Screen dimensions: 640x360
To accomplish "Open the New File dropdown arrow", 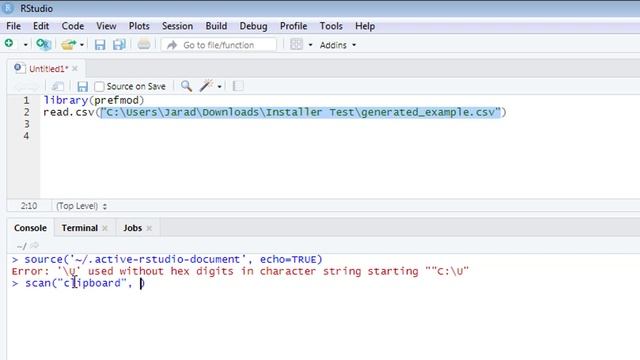I will 25,44.
